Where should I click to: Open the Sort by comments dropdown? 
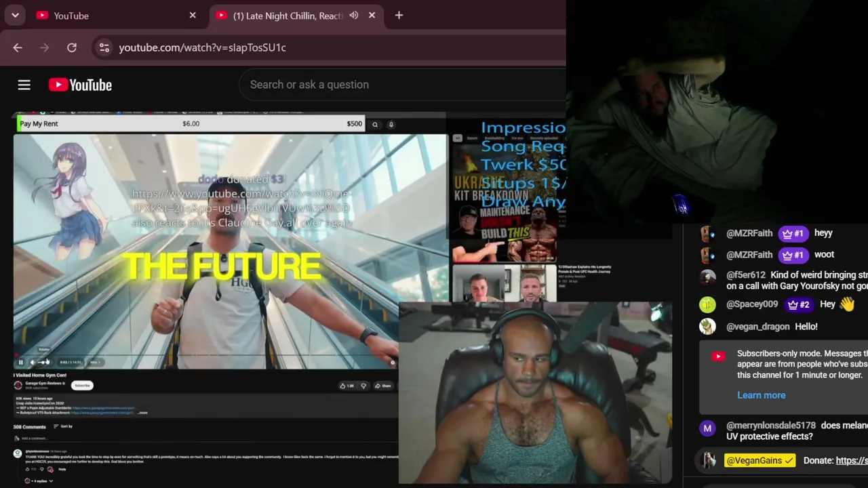pyautogui.click(x=64, y=426)
